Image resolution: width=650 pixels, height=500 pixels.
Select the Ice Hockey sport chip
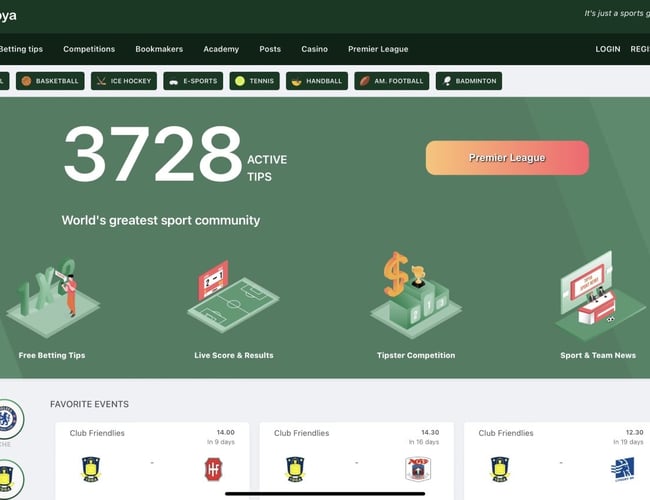124,81
